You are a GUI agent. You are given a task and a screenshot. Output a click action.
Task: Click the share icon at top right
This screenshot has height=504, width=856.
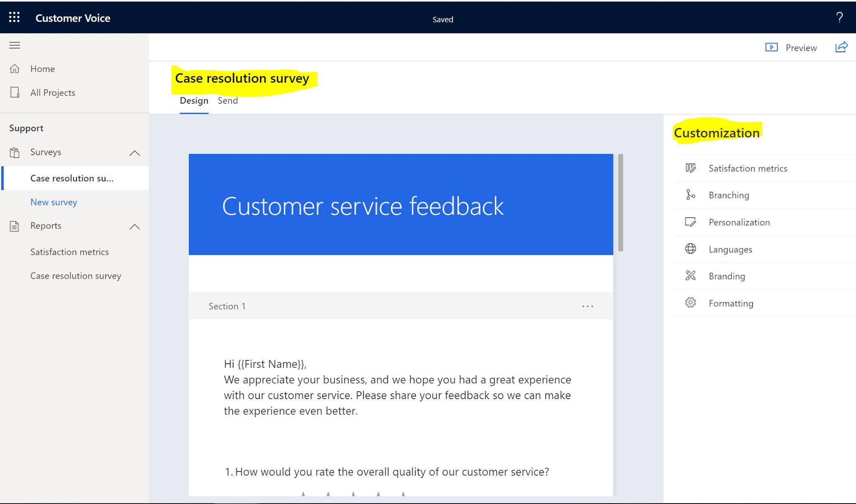point(841,47)
